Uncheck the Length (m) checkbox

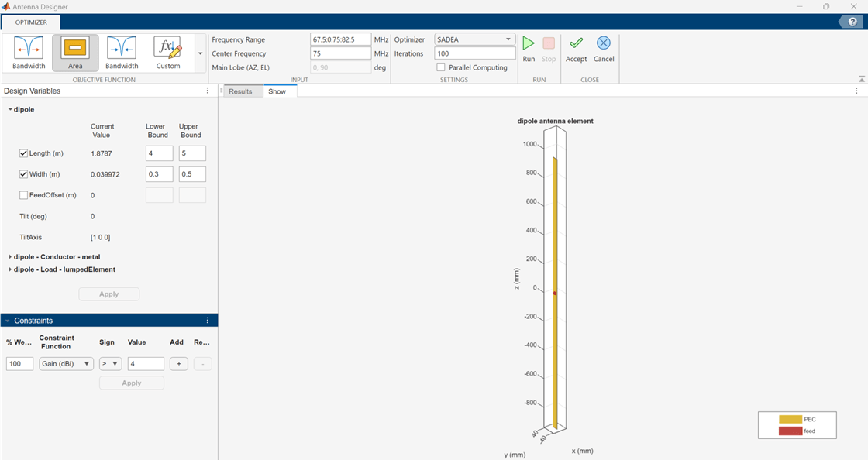[x=23, y=153]
